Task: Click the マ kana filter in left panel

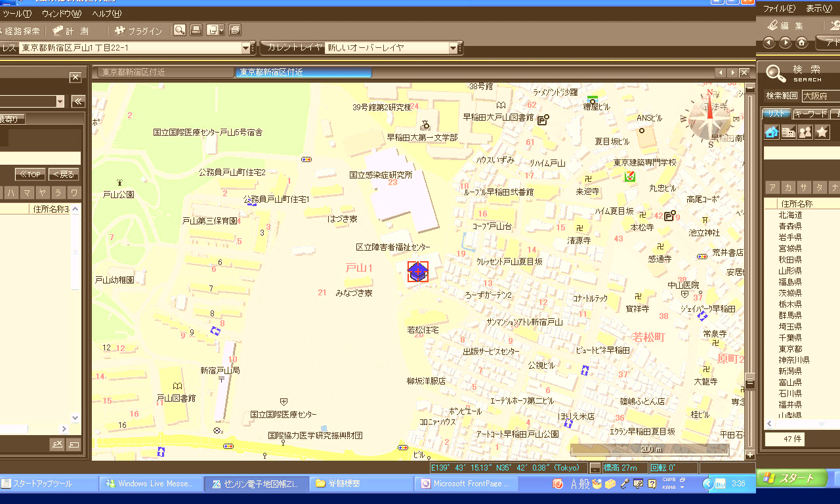Action: (x=27, y=192)
